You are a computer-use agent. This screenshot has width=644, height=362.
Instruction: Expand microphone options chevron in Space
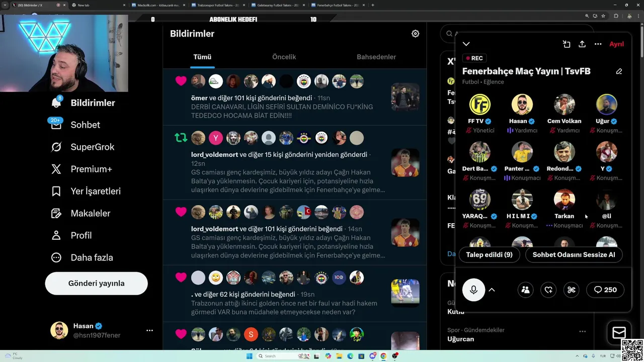[x=492, y=290]
